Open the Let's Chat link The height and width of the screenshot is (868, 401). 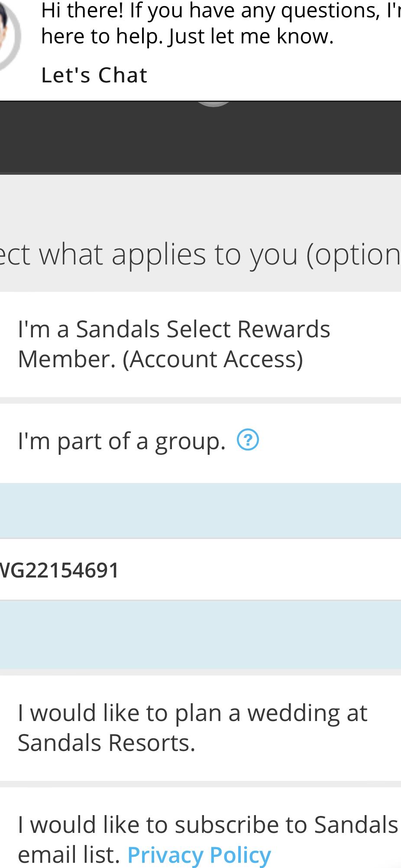[x=94, y=75]
